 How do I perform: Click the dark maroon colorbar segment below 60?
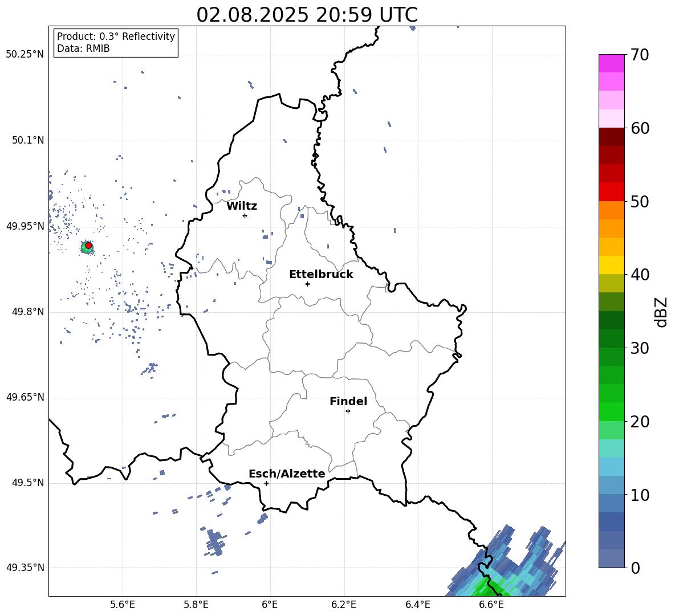click(x=611, y=137)
